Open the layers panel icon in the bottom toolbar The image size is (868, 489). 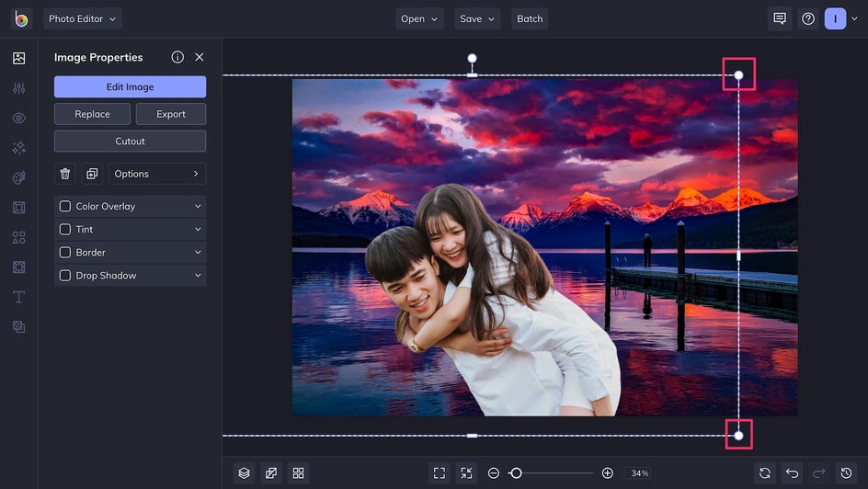coord(244,472)
